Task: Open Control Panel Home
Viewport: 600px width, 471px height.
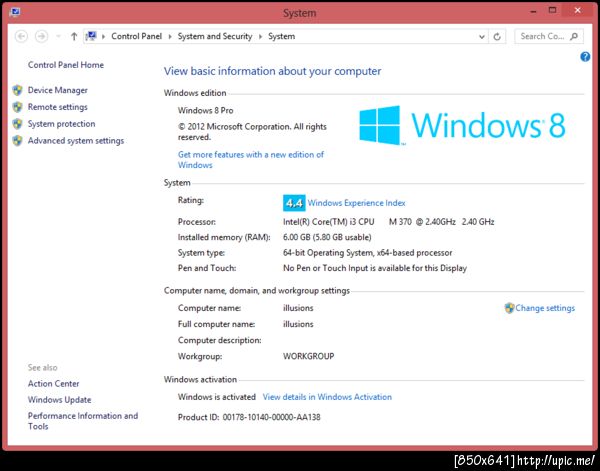Action: (66, 65)
